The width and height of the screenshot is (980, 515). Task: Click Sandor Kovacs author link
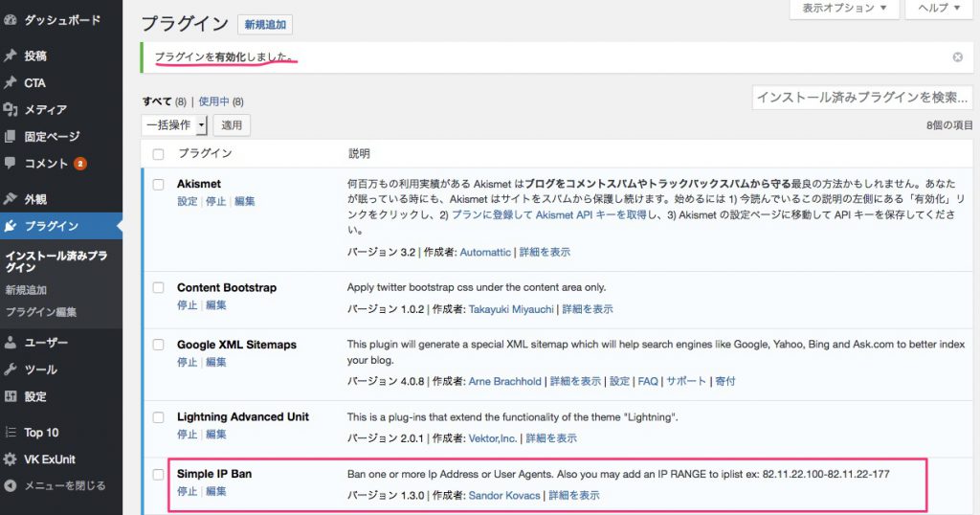tap(504, 495)
